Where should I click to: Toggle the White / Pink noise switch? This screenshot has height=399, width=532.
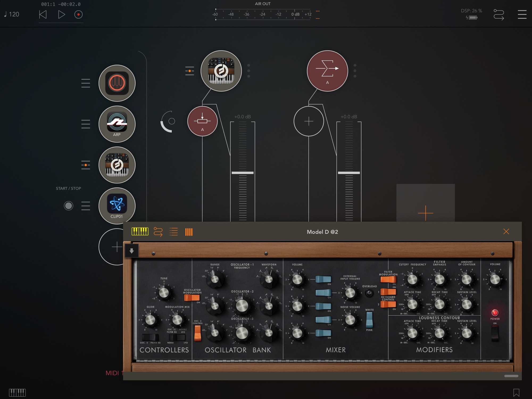tap(369, 320)
